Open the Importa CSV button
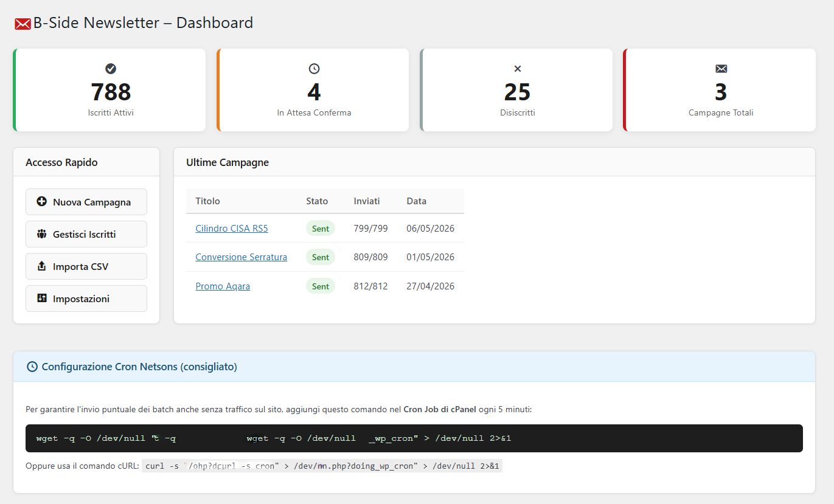The height and width of the screenshot is (504, 834). tap(86, 266)
